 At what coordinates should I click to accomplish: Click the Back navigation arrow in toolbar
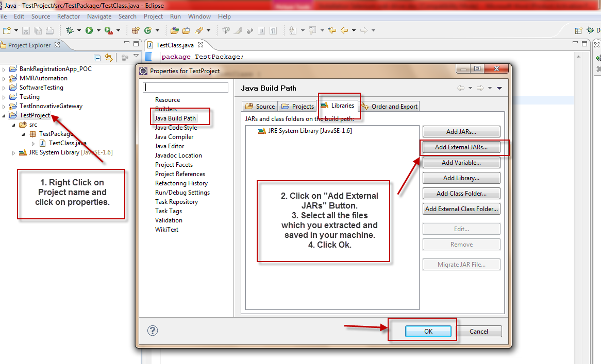tap(344, 30)
